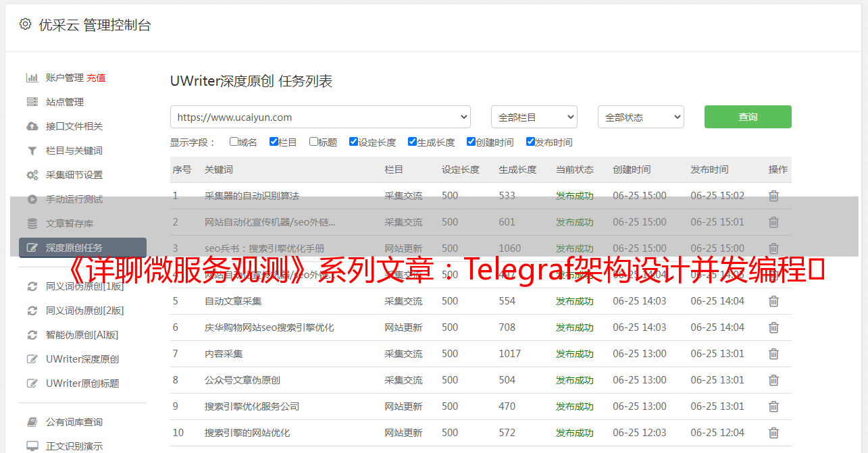Click the 网站更新 category in row 6

(x=404, y=327)
